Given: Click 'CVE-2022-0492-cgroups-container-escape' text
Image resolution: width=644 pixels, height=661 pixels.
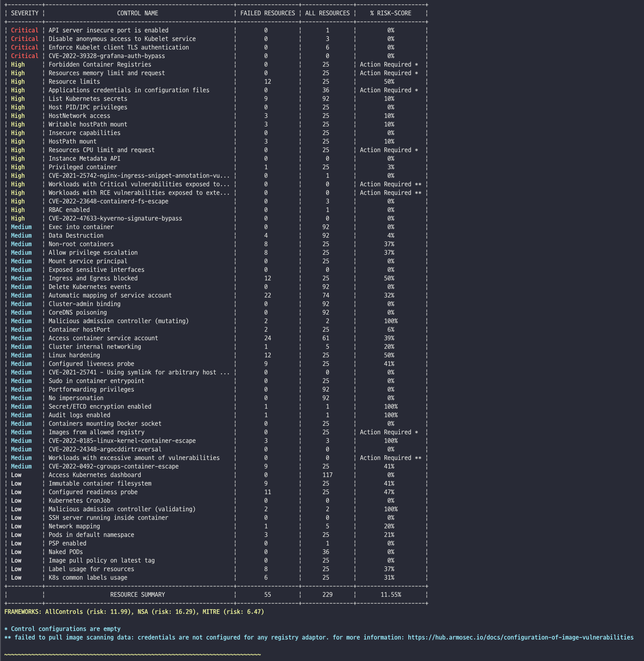Looking at the screenshot, I should [x=114, y=466].
